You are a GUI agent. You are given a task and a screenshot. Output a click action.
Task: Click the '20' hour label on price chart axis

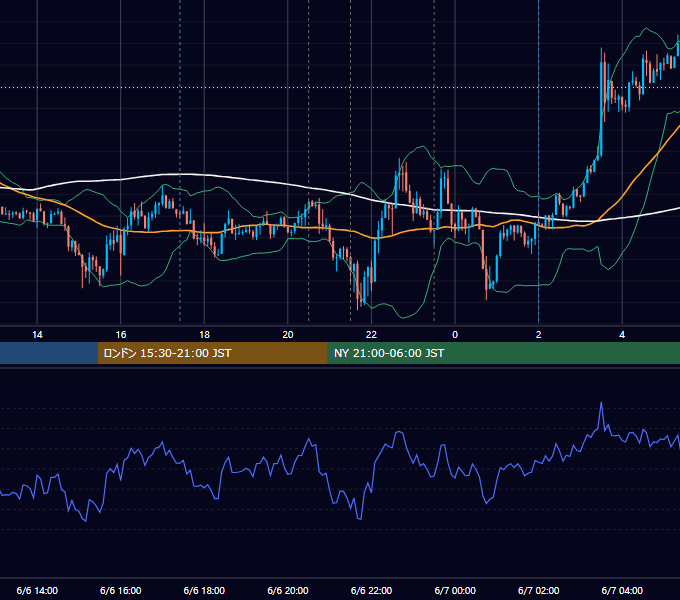click(x=288, y=335)
